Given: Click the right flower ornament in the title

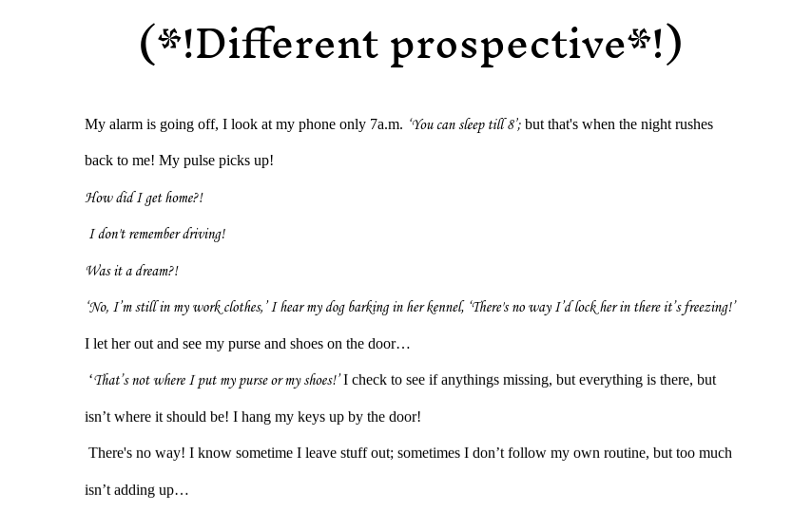Looking at the screenshot, I should pos(639,40).
